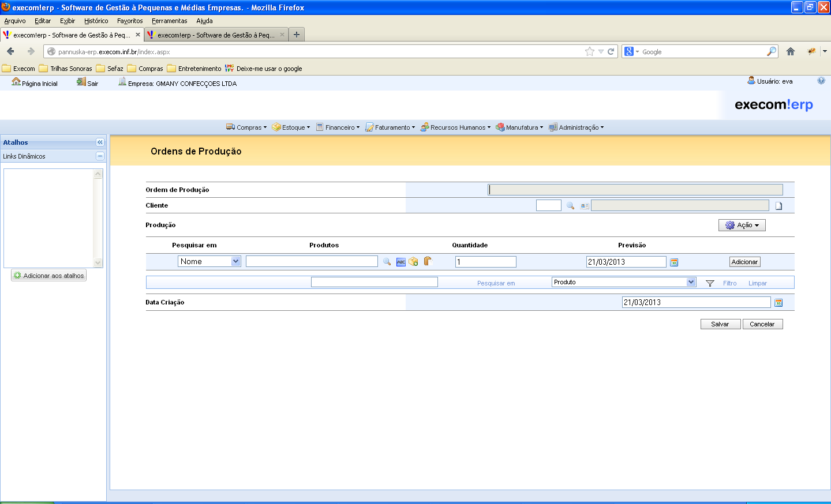Click the Google search magnifier icon

772,51
